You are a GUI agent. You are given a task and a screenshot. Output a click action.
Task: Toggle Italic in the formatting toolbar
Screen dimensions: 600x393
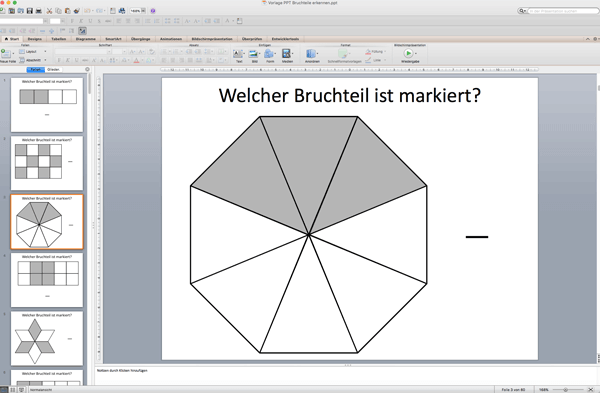(x=81, y=21)
